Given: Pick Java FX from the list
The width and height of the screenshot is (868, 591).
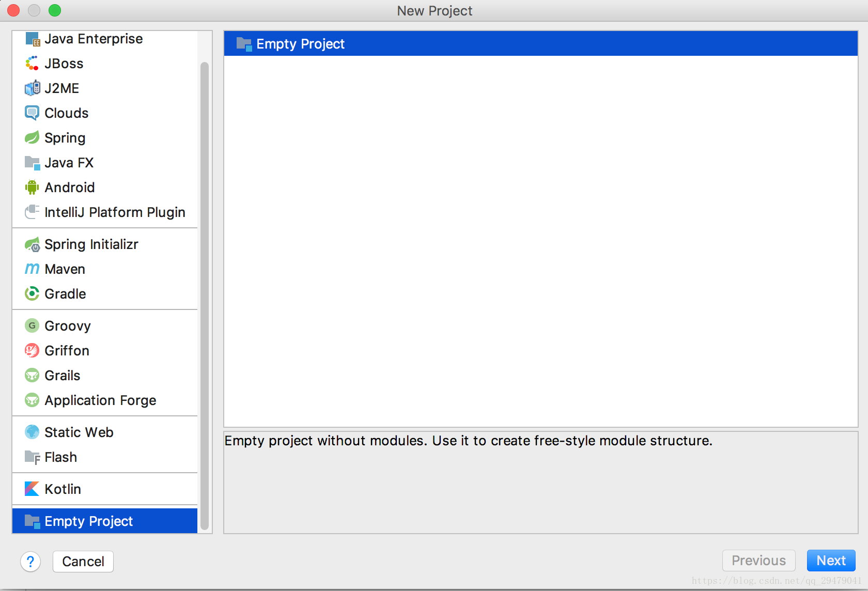Looking at the screenshot, I should 105,163.
